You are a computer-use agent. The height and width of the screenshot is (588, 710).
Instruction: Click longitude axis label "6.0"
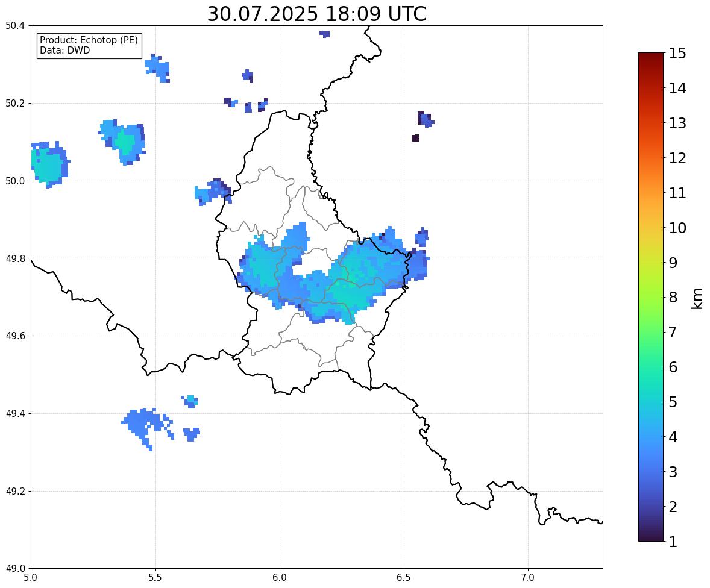coord(280,578)
